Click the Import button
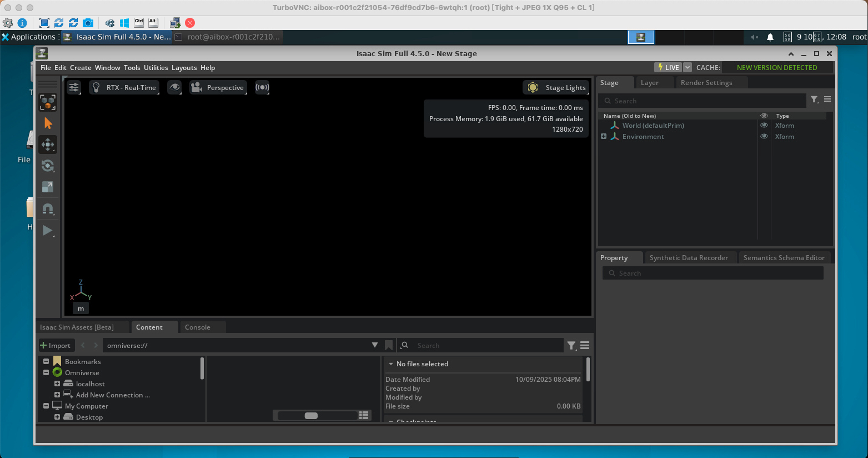Viewport: 868px width, 458px height. (x=56, y=345)
